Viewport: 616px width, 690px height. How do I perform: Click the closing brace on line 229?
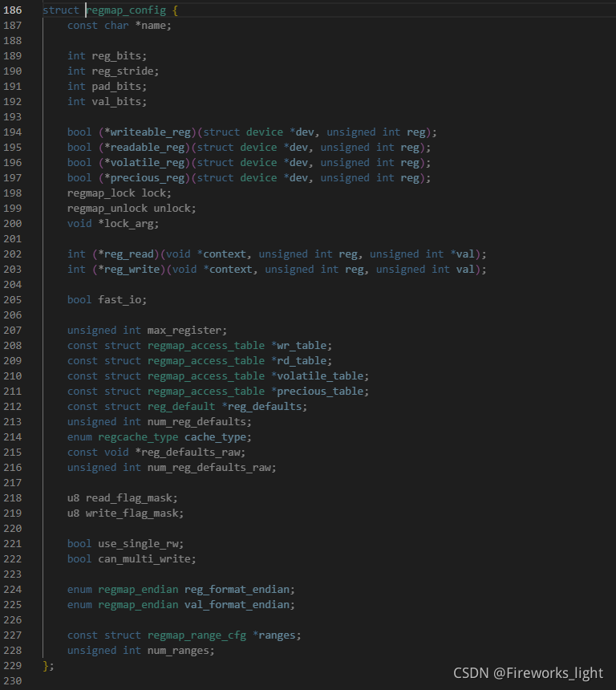[x=46, y=666]
